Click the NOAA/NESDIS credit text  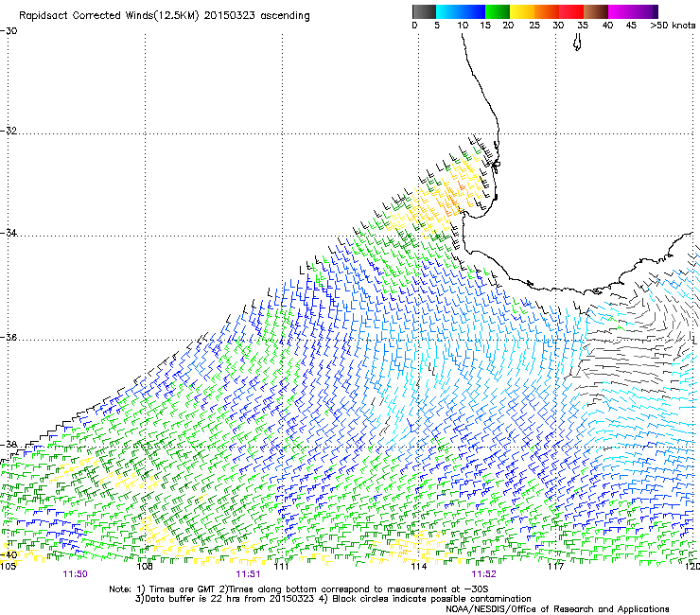click(x=557, y=609)
